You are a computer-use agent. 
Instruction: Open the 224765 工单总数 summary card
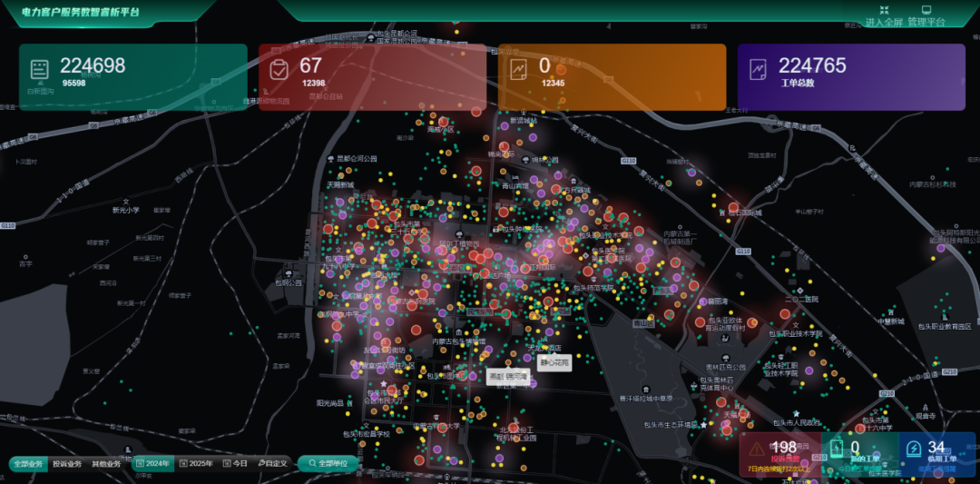[850, 77]
